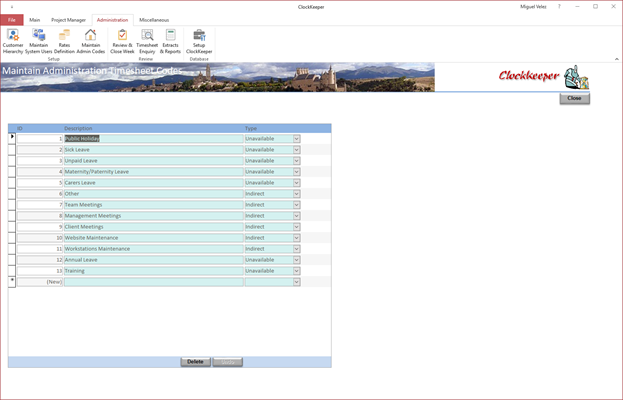Open Type dropdown for Sick Leave
623x400 pixels.
296,150
